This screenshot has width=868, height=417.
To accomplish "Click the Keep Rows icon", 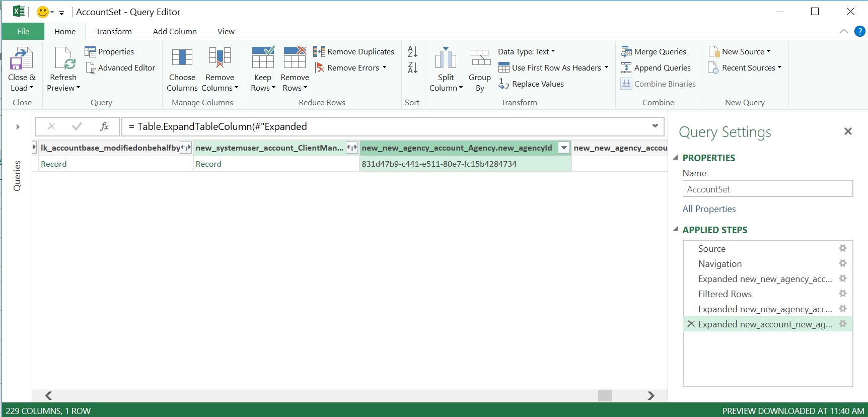I will coord(263,57).
